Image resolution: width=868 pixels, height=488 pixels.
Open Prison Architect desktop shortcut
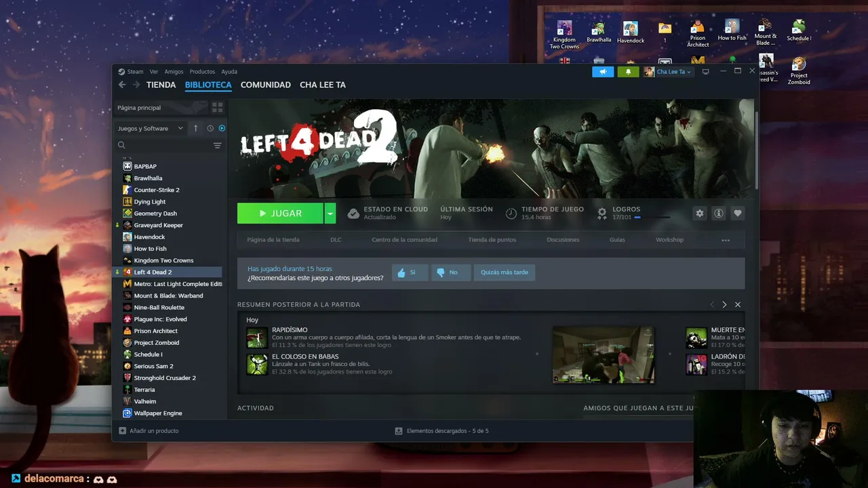pyautogui.click(x=698, y=34)
